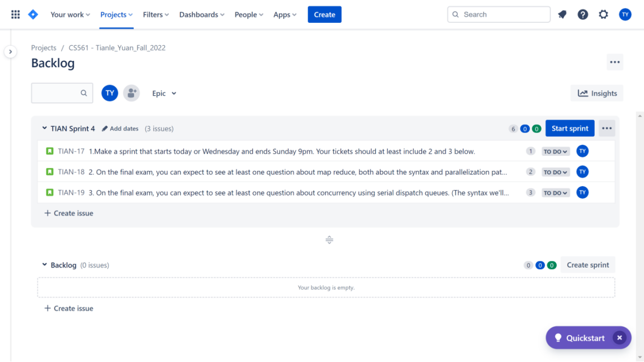Image resolution: width=644 pixels, height=362 pixels.
Task: Click the top Search input field
Action: 499,15
